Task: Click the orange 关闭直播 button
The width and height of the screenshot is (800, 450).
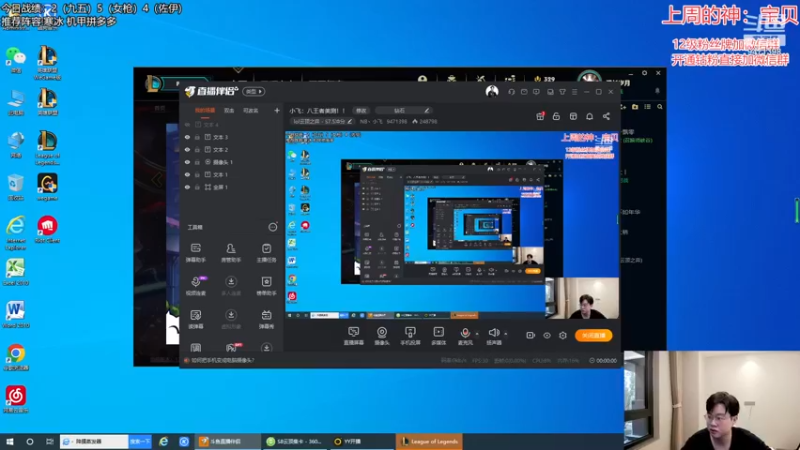Action: pyautogui.click(x=593, y=335)
